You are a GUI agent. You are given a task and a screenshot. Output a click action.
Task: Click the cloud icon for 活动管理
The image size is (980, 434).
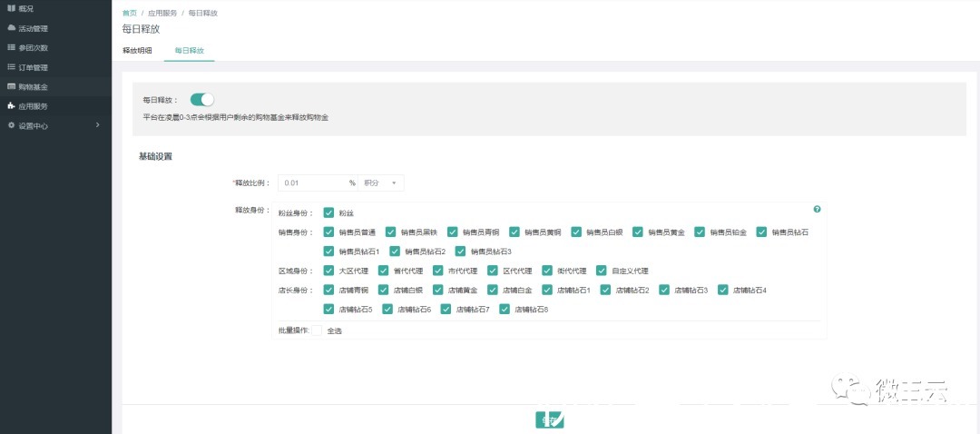point(11,28)
